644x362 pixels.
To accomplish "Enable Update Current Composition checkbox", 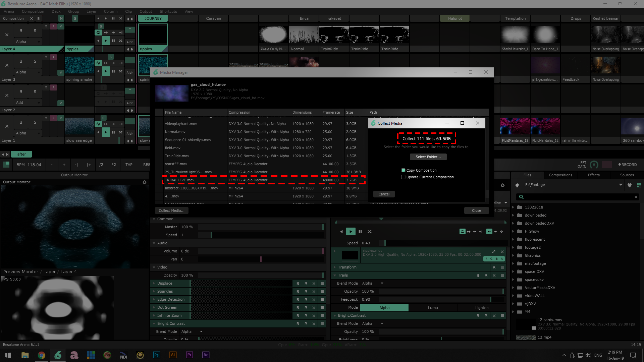I will click(404, 177).
